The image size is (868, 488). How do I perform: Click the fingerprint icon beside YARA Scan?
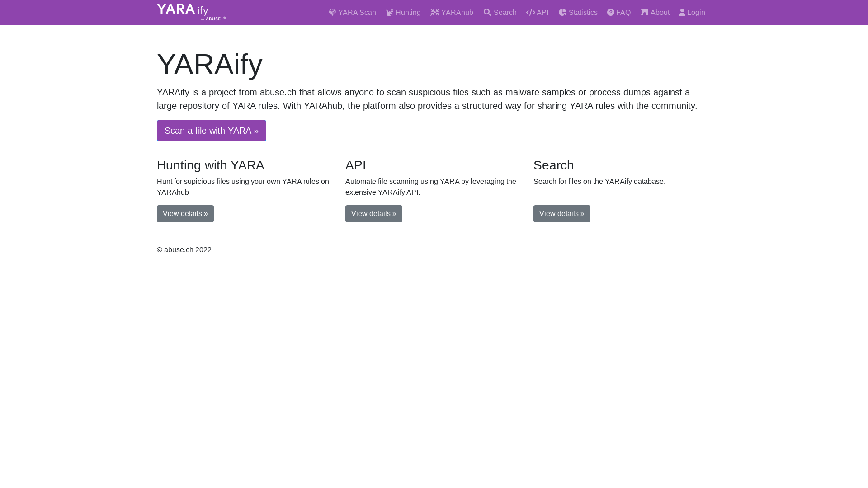(x=333, y=12)
